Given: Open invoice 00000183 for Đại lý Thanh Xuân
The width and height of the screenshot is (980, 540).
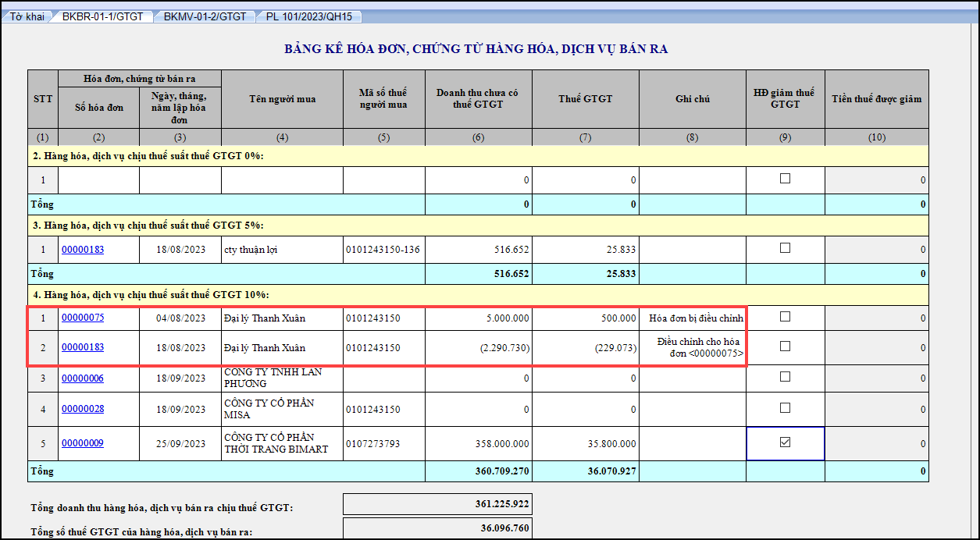Looking at the screenshot, I should click(83, 347).
